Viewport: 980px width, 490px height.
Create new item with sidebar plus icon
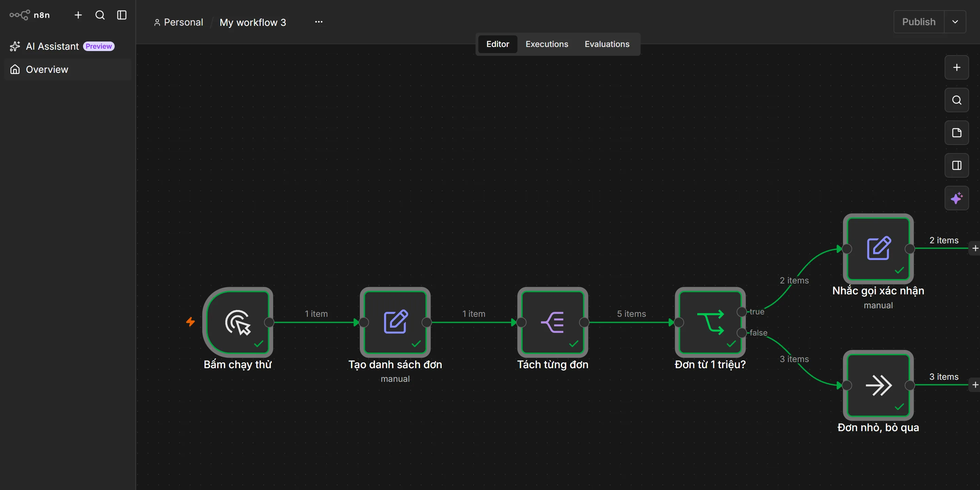78,15
